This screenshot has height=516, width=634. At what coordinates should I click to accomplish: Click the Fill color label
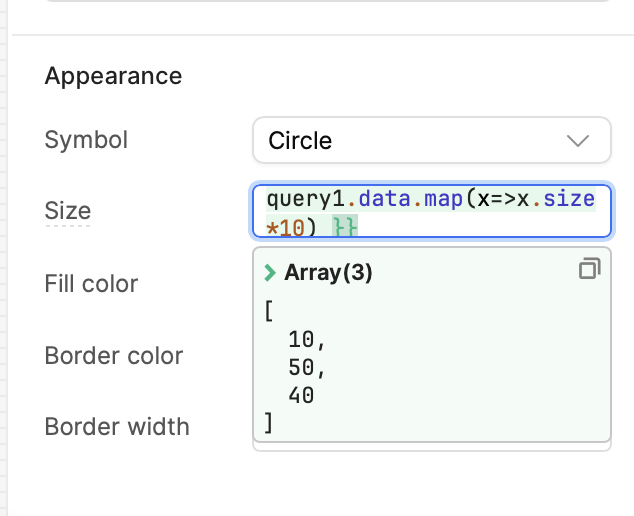tap(91, 283)
